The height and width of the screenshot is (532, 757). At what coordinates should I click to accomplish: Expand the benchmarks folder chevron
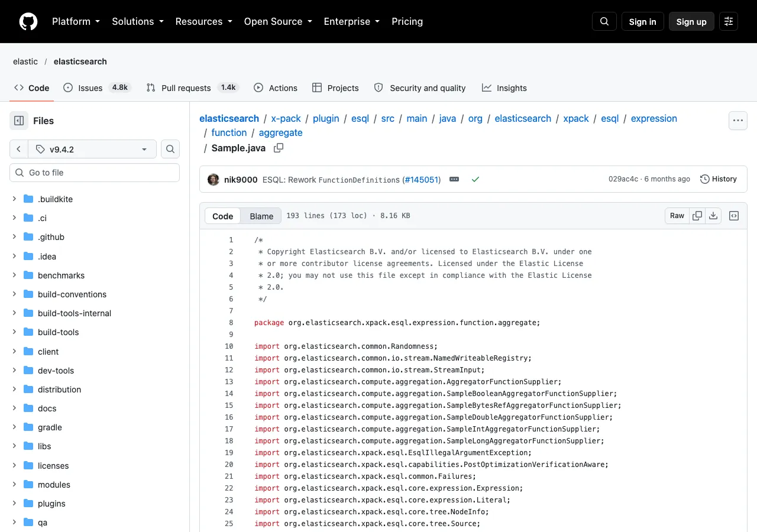[x=15, y=275]
